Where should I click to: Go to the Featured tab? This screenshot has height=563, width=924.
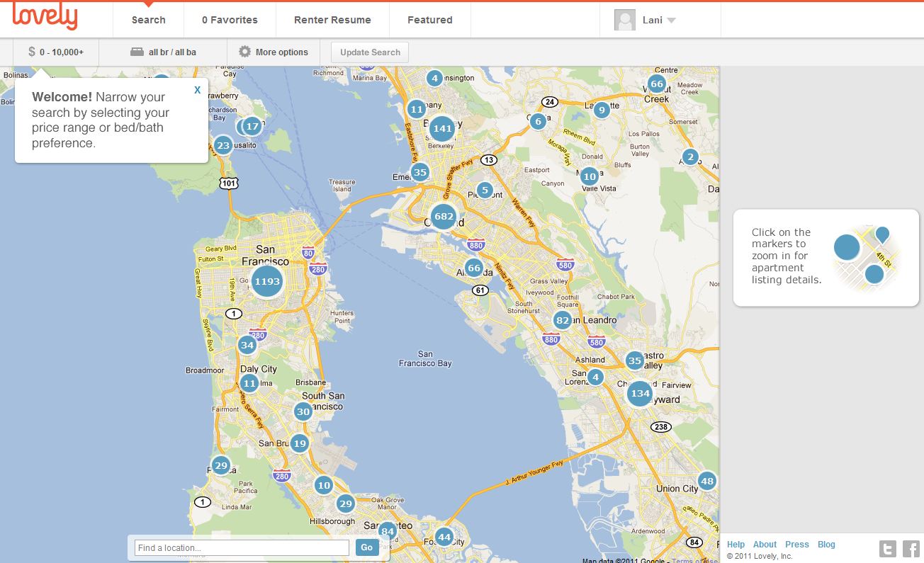coord(429,20)
